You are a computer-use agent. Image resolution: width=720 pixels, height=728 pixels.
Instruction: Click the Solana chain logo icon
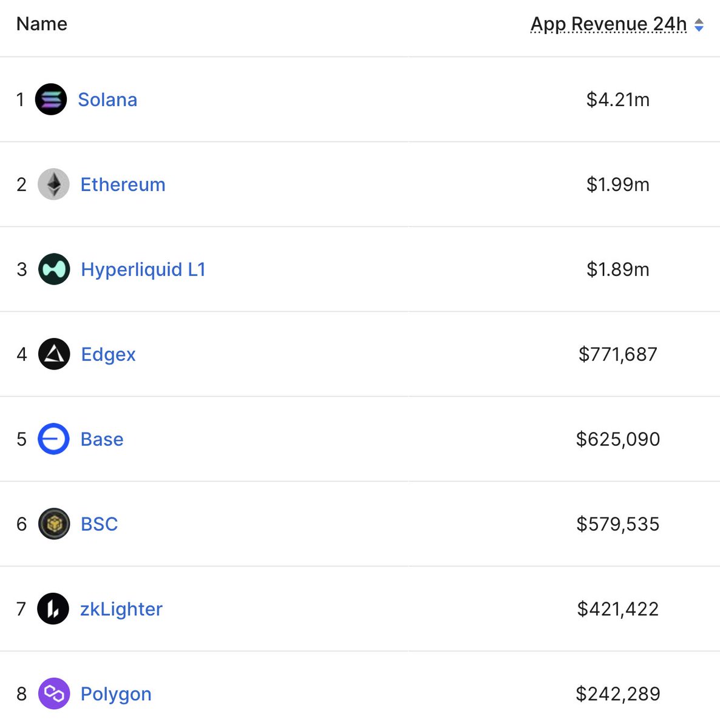[x=51, y=99]
